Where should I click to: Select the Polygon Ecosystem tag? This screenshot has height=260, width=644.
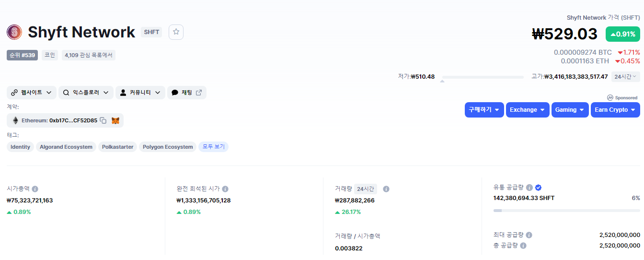tap(168, 147)
